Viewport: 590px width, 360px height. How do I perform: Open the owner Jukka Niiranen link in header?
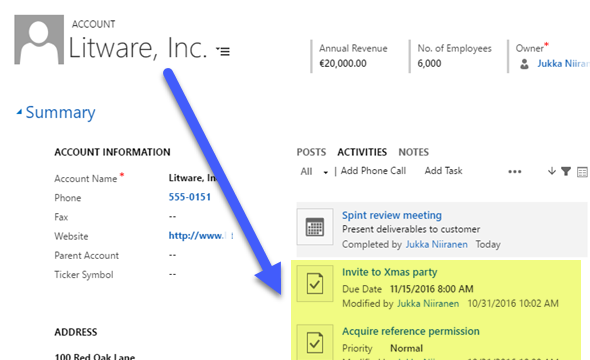click(x=563, y=64)
